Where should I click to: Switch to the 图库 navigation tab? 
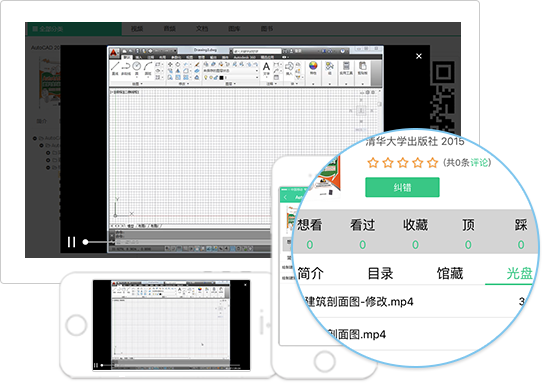click(x=234, y=29)
